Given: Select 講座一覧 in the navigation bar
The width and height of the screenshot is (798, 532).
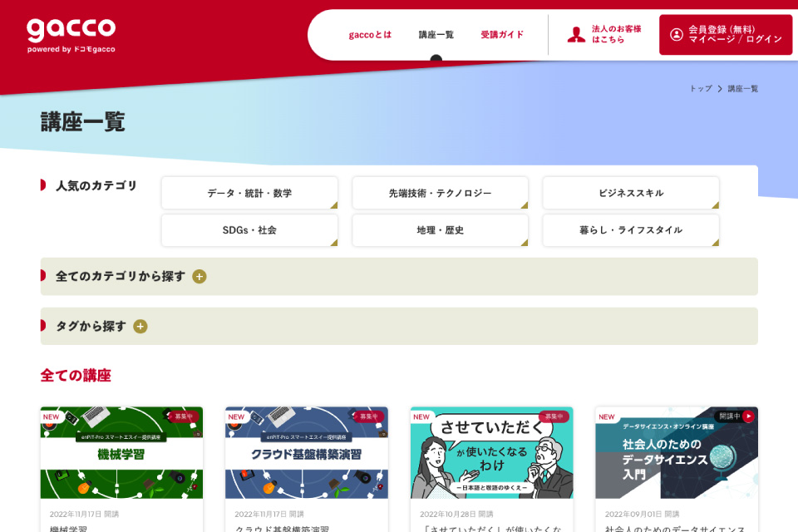Looking at the screenshot, I should coord(435,35).
